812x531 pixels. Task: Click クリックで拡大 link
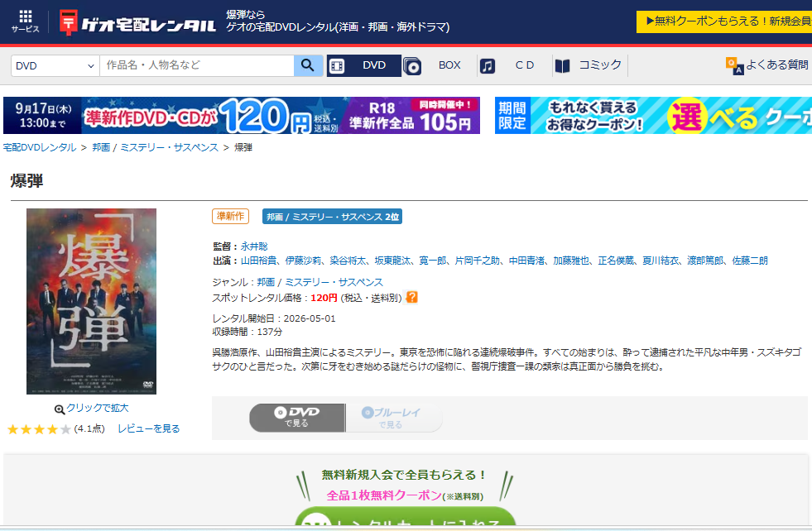[98, 408]
